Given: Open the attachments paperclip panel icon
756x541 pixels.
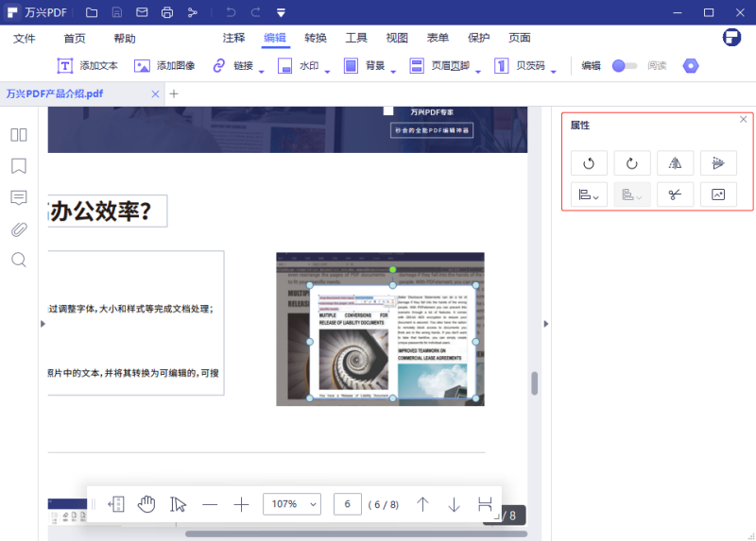Looking at the screenshot, I should pos(19,229).
